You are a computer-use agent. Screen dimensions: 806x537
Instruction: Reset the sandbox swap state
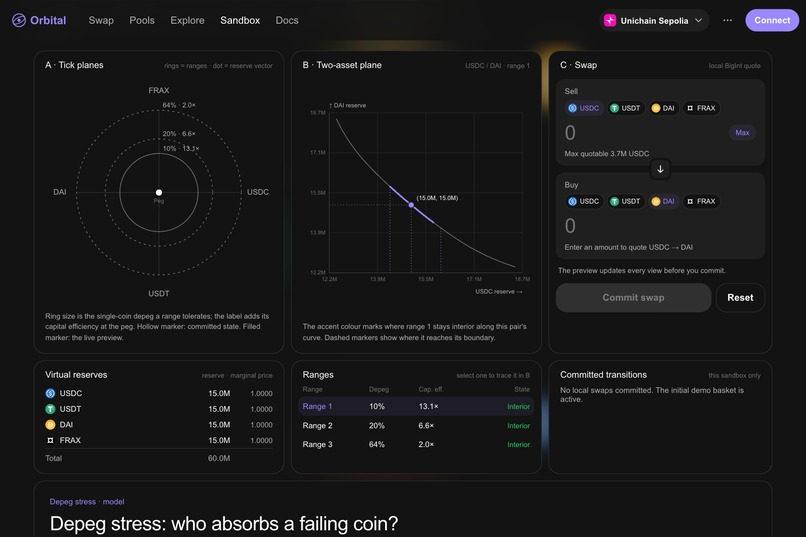(740, 298)
